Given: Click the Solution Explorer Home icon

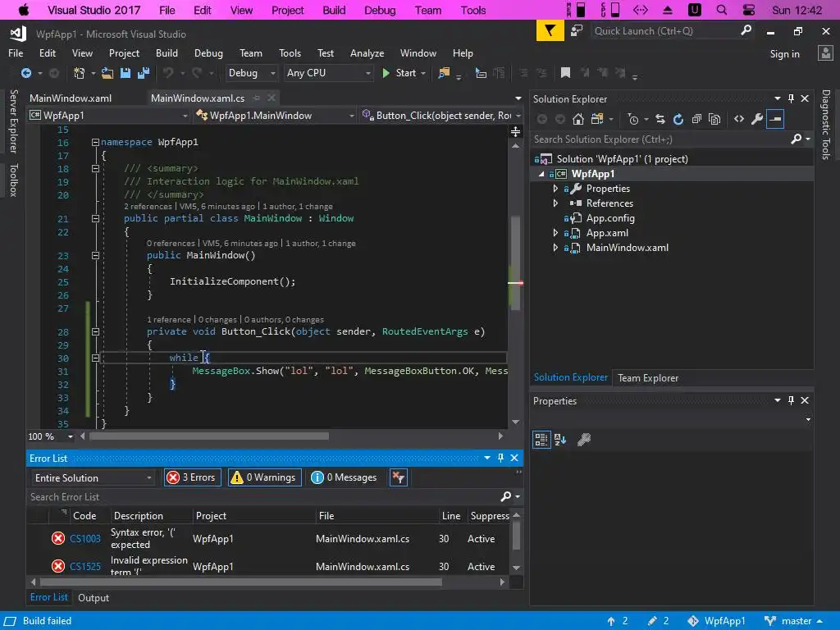Looking at the screenshot, I should click(x=578, y=119).
